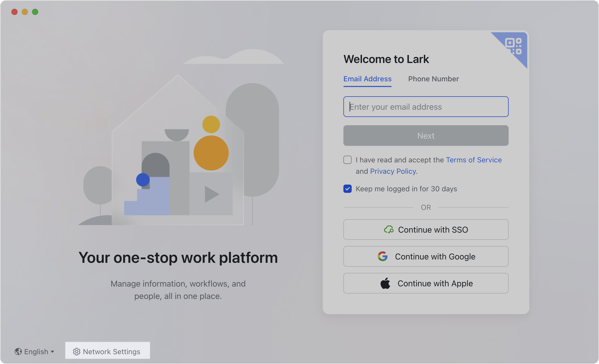This screenshot has height=364, width=599.
Task: Click the Google logo icon
Action: [x=383, y=256]
